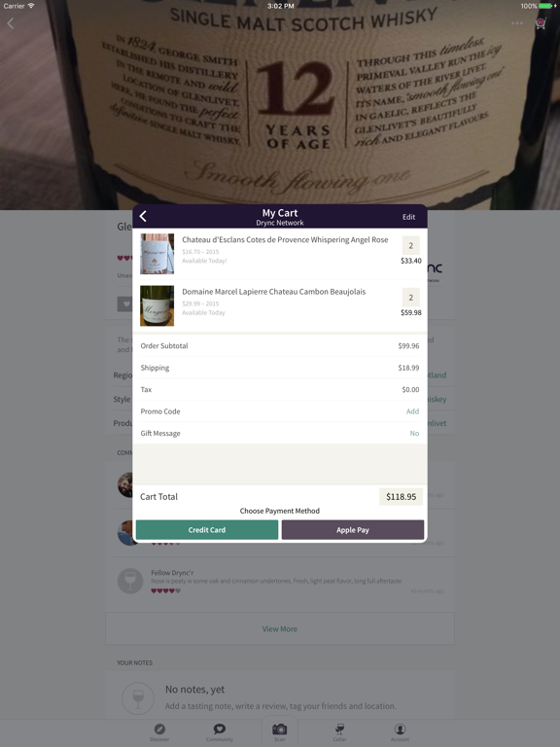The width and height of the screenshot is (560, 747).
Task: Click View More comments link
Action: click(280, 629)
